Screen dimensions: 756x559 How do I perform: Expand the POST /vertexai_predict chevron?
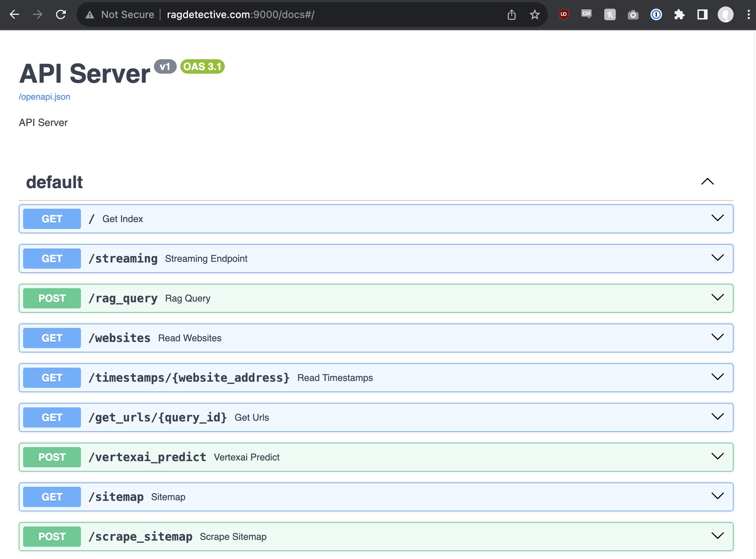717,456
